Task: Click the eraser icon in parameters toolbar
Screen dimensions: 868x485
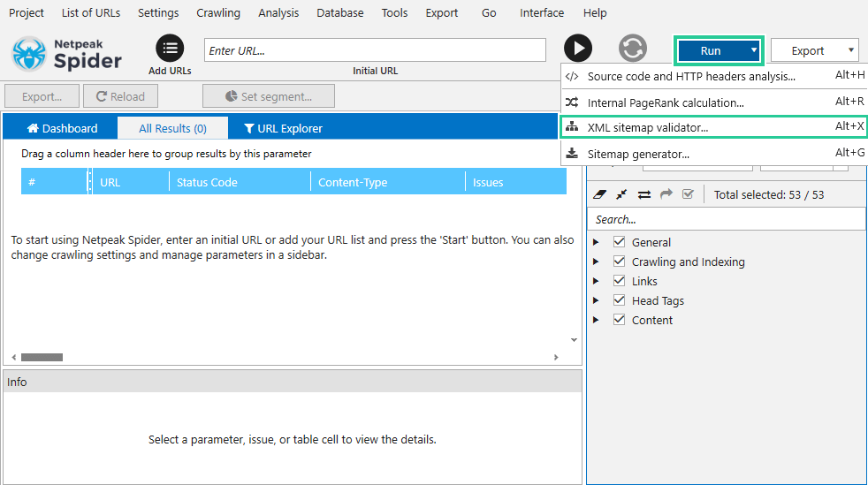Action: point(599,194)
